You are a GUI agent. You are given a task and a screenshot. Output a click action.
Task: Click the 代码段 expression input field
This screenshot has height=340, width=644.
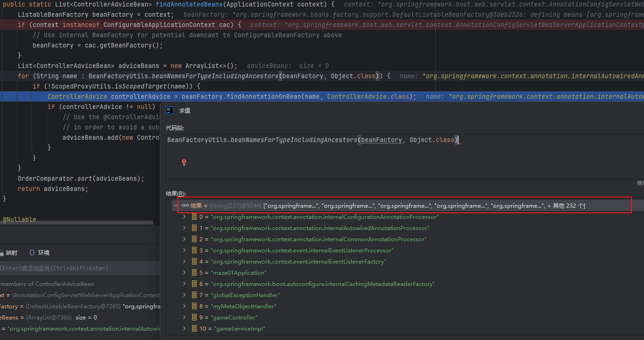(x=405, y=156)
